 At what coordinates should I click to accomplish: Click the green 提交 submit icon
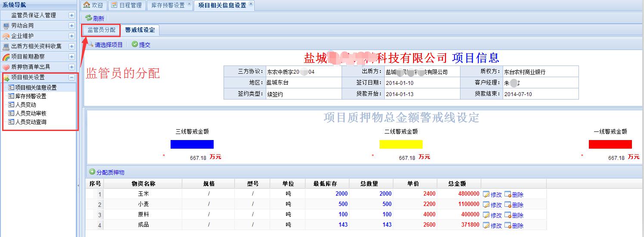(135, 44)
